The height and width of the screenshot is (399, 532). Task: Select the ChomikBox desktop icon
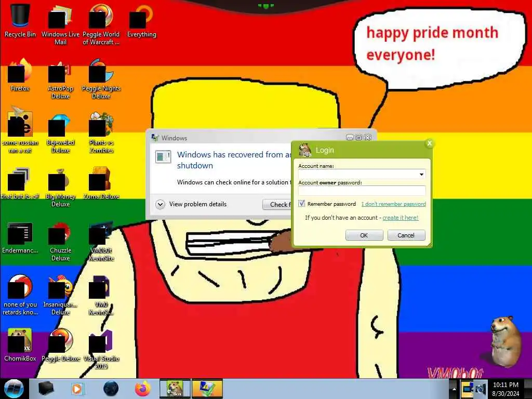click(20, 345)
